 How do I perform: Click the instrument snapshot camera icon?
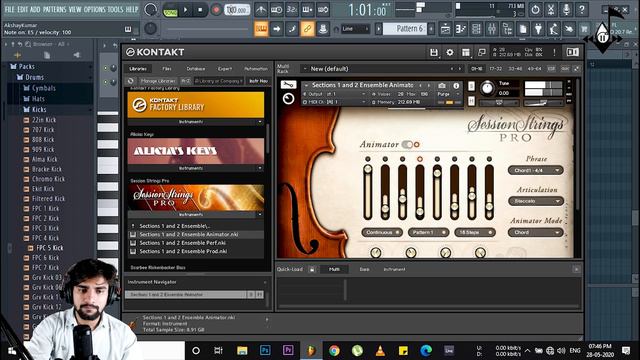[442, 85]
